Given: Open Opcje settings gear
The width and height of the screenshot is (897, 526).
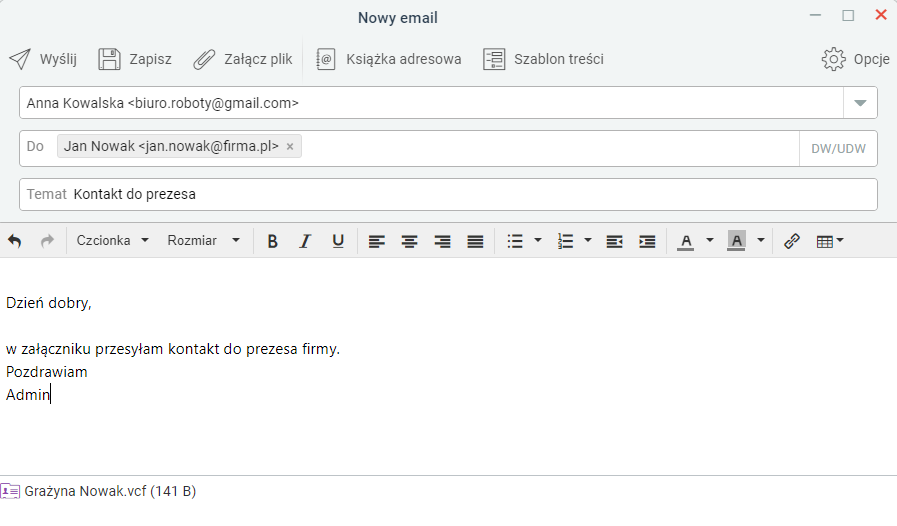Looking at the screenshot, I should (x=856, y=59).
